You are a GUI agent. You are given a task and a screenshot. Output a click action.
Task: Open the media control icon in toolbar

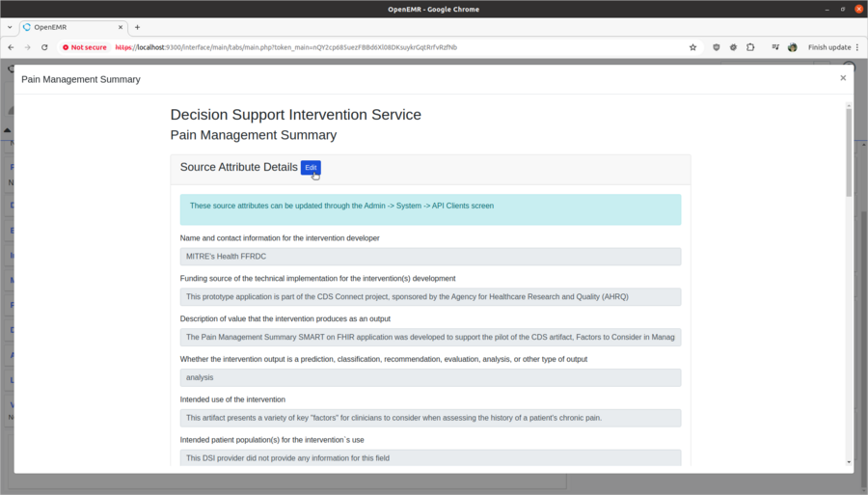tap(773, 47)
